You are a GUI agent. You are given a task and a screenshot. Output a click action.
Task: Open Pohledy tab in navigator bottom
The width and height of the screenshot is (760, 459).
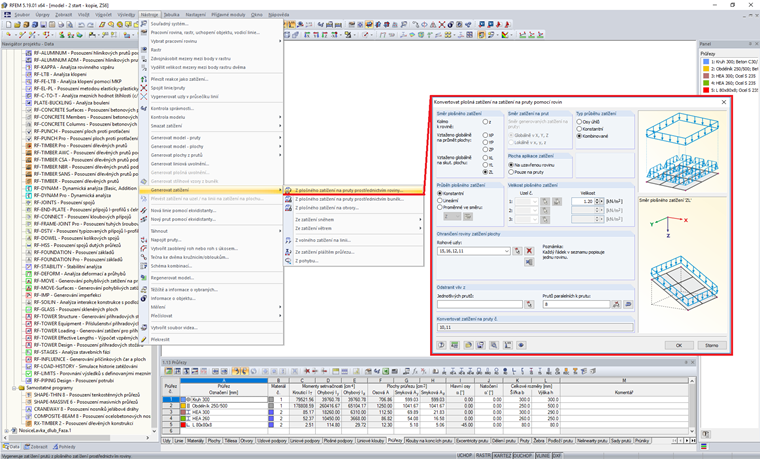pos(64,447)
